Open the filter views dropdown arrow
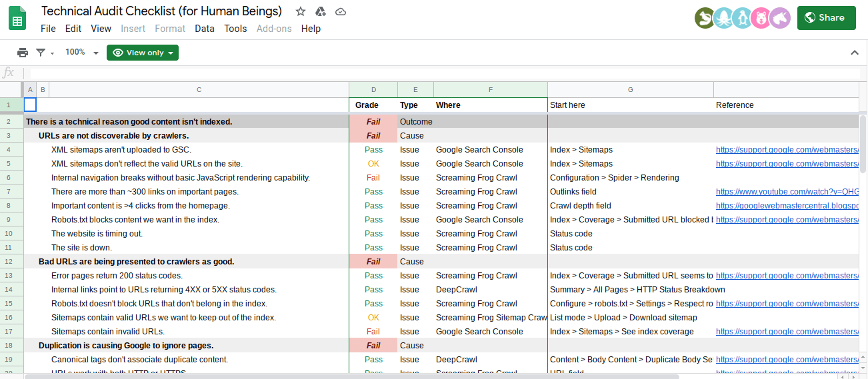The width and height of the screenshot is (868, 379). click(53, 53)
